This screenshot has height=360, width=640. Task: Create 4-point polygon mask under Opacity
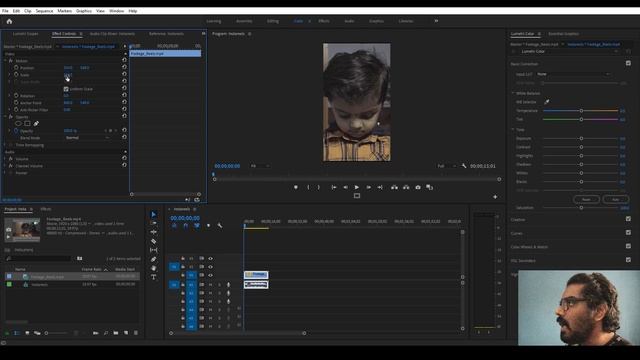(x=27, y=123)
